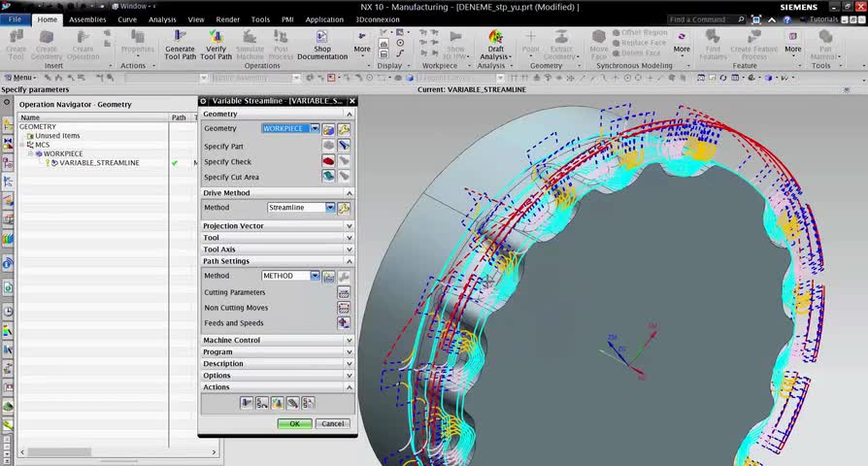Expand the Options section
The width and height of the screenshot is (868, 466).
[278, 375]
